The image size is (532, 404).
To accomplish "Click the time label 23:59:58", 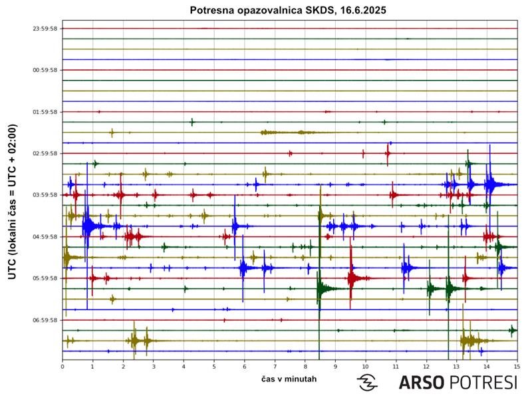I will click(45, 29).
